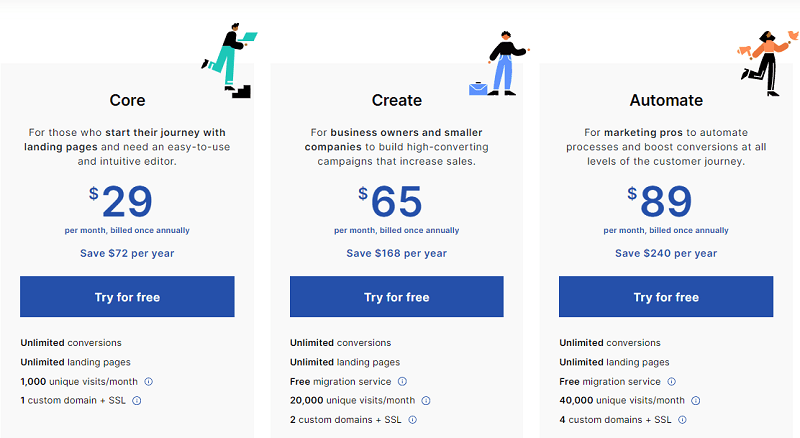Open info icon beside 40,000 unique visits/month
This screenshot has height=438, width=800.
point(695,401)
